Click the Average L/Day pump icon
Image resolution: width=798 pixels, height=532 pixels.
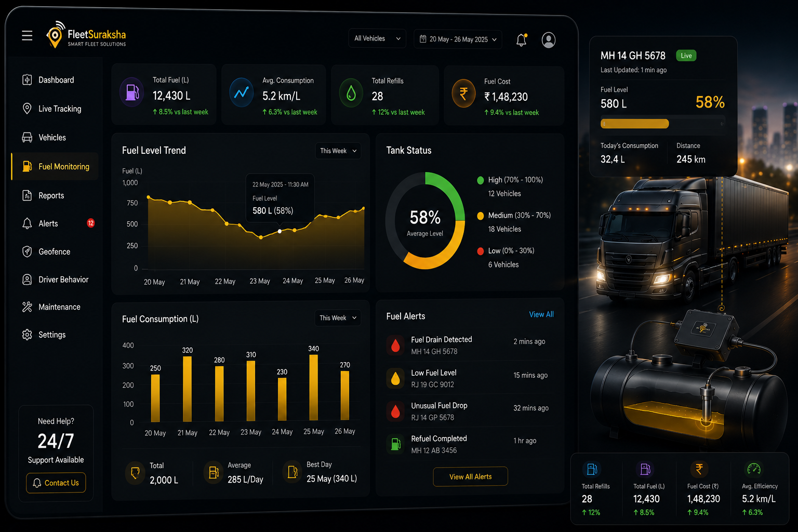click(x=213, y=472)
